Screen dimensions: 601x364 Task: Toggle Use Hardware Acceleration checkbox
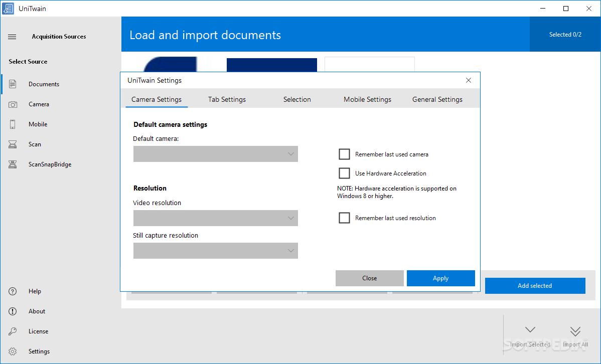tap(344, 173)
